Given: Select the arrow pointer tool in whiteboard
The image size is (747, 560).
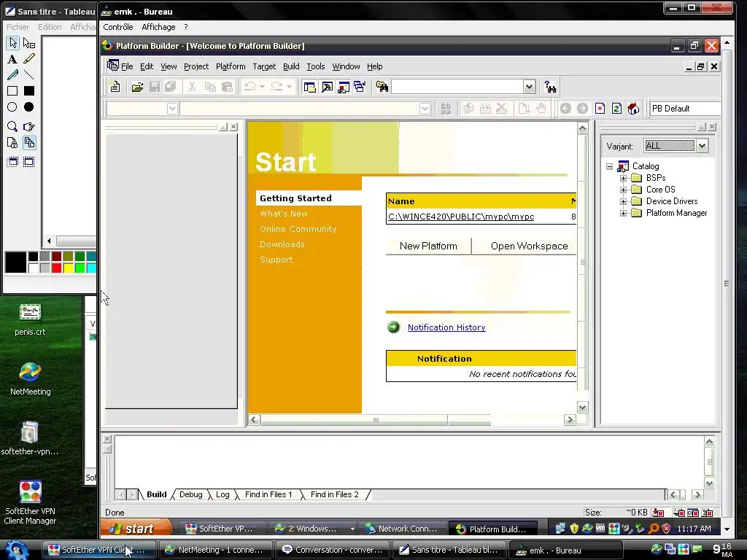Looking at the screenshot, I should (x=13, y=43).
